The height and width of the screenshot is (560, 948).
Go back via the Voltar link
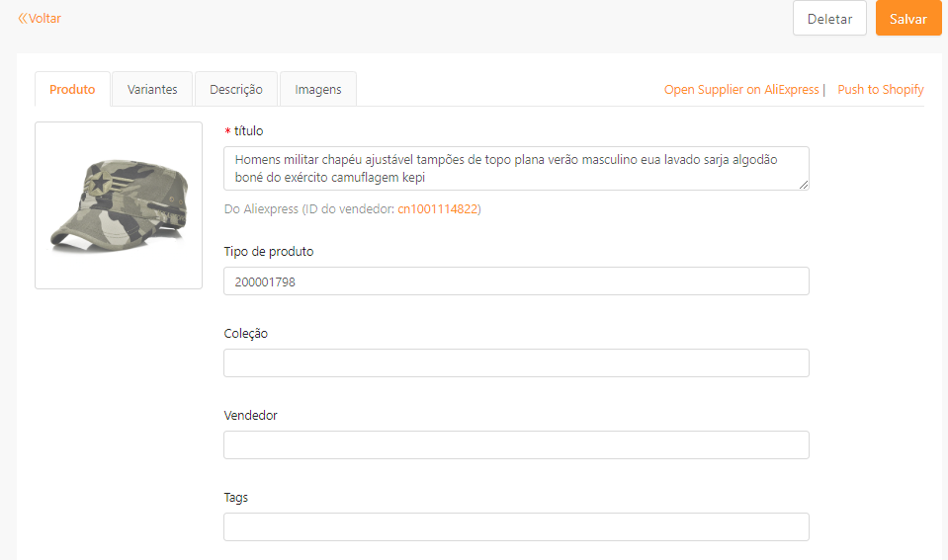coord(40,19)
